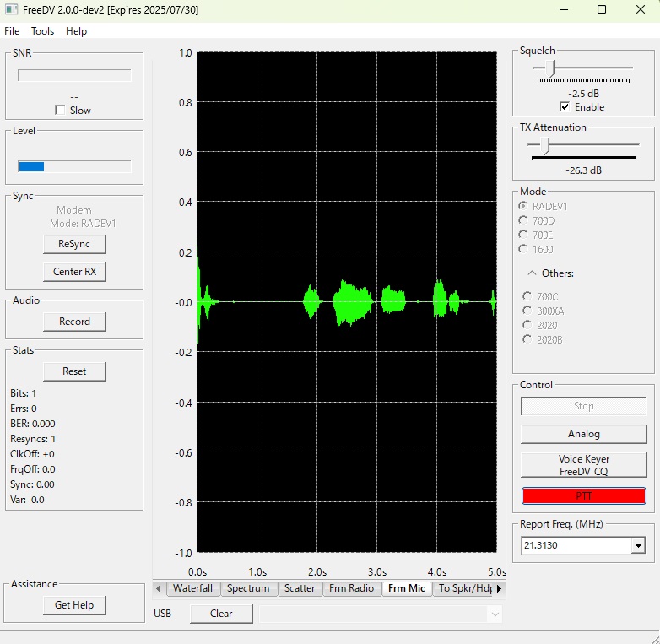Click the ReSync button

(x=74, y=244)
